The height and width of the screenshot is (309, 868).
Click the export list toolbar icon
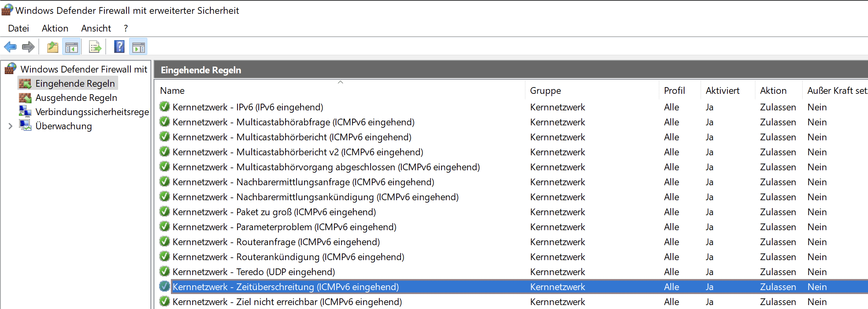(95, 47)
